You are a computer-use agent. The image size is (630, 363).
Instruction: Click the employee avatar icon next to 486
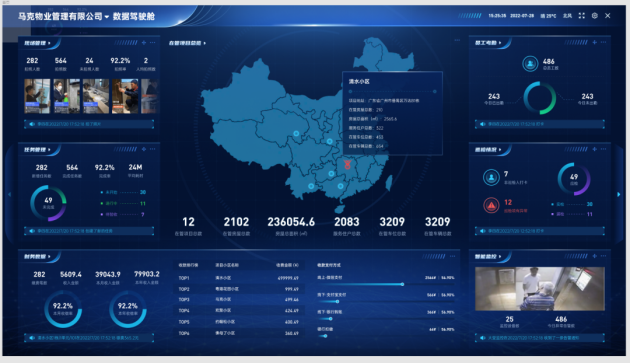click(530, 64)
